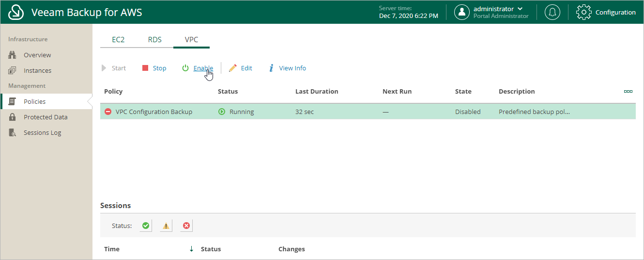Screen dimensions: 644x260
Task: Open the Configuration gear icon
Action: [584, 12]
